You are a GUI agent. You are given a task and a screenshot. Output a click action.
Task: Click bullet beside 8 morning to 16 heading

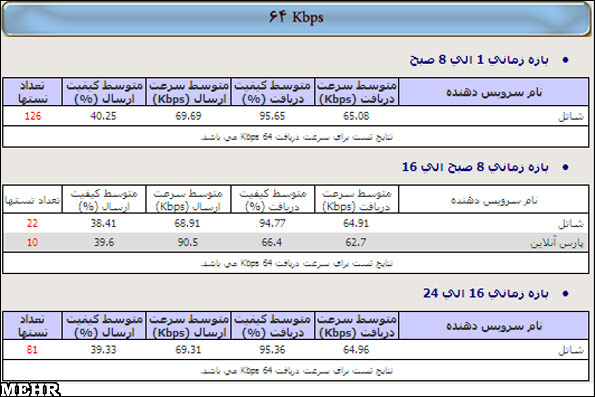tap(566, 167)
